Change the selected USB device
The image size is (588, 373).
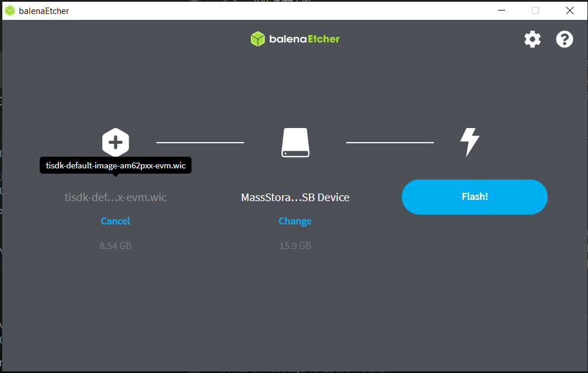(295, 222)
